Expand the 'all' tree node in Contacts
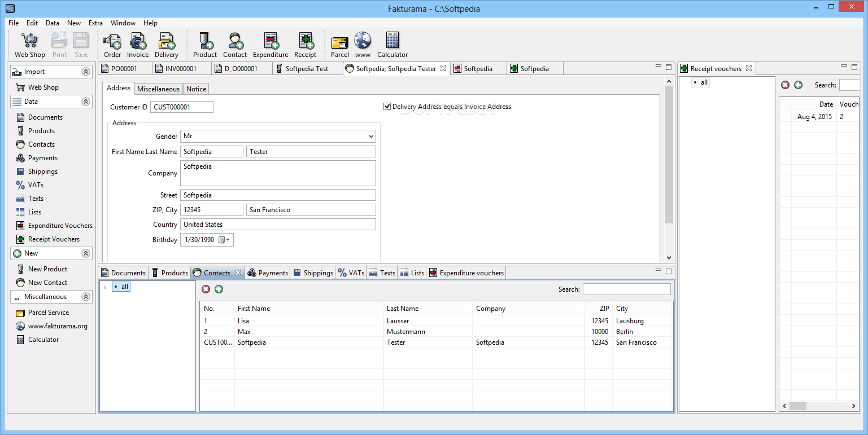Viewport: 868px width, 435px height. pyautogui.click(x=105, y=287)
